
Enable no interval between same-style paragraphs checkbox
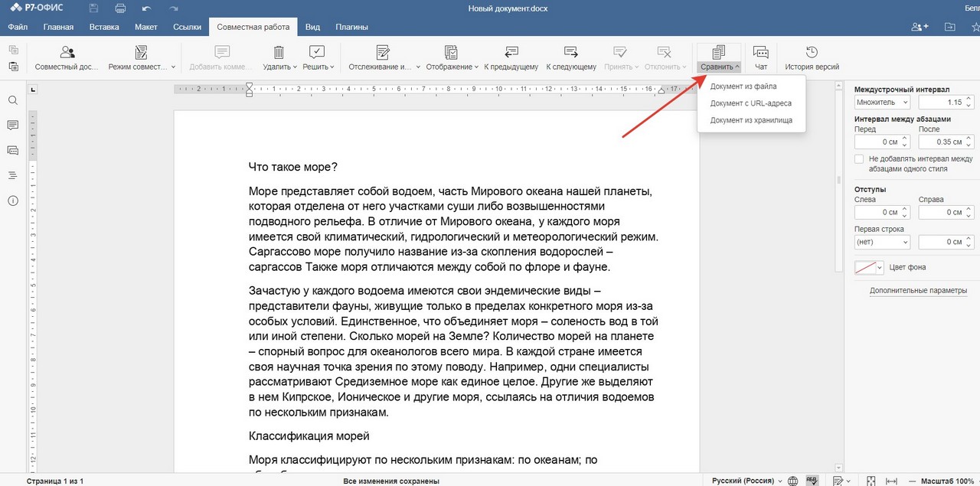coord(859,159)
